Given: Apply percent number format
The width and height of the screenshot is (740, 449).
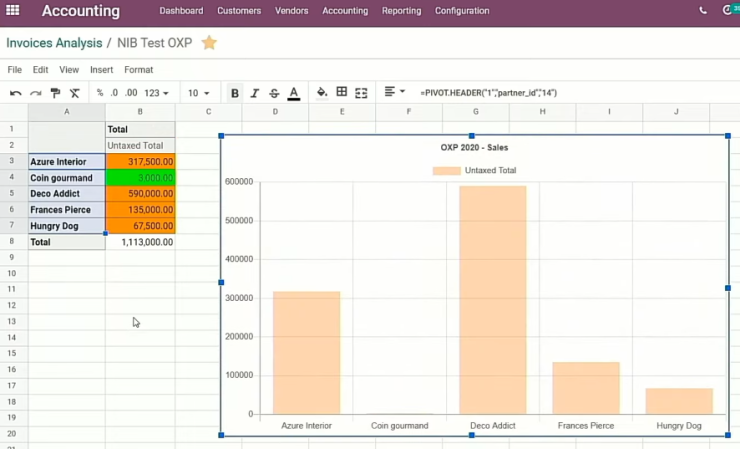Looking at the screenshot, I should point(100,93).
